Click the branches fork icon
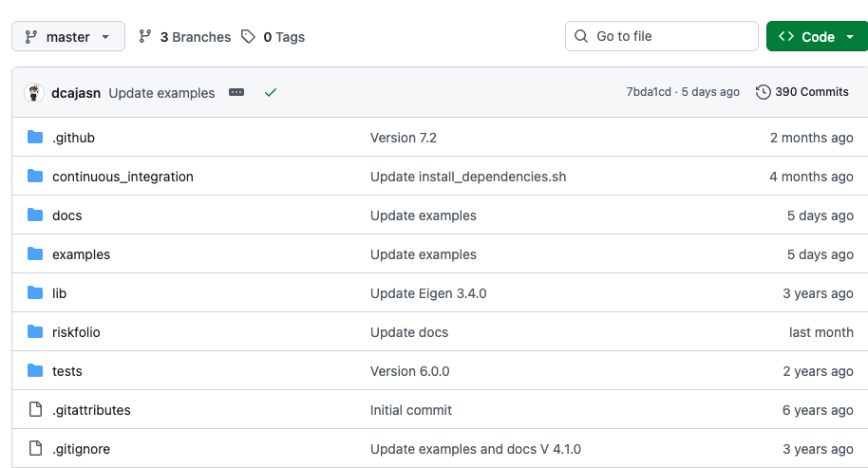The image size is (868, 468). [145, 36]
